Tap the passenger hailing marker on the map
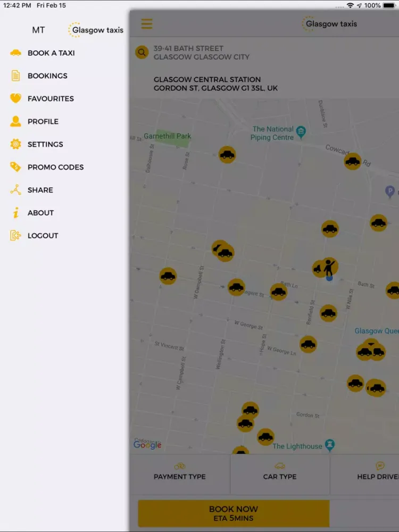Screen dimensions: 399x532 tap(329, 267)
